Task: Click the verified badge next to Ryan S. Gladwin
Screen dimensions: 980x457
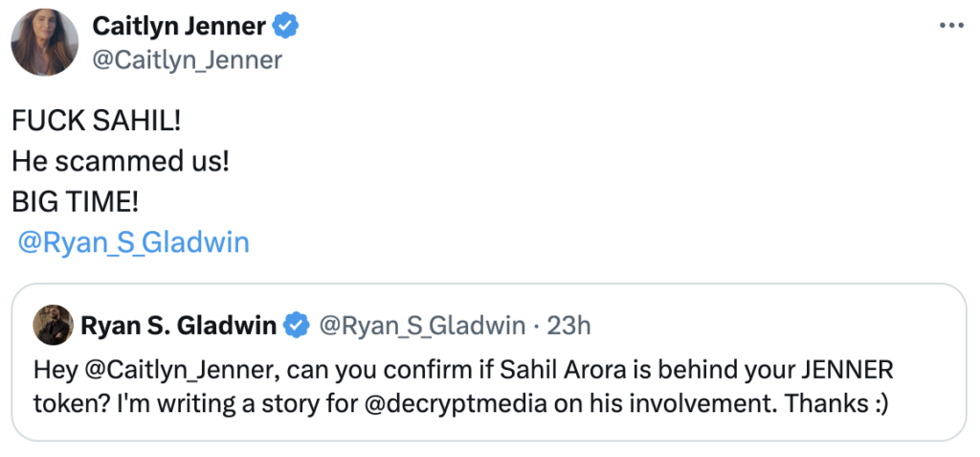Action: click(298, 326)
